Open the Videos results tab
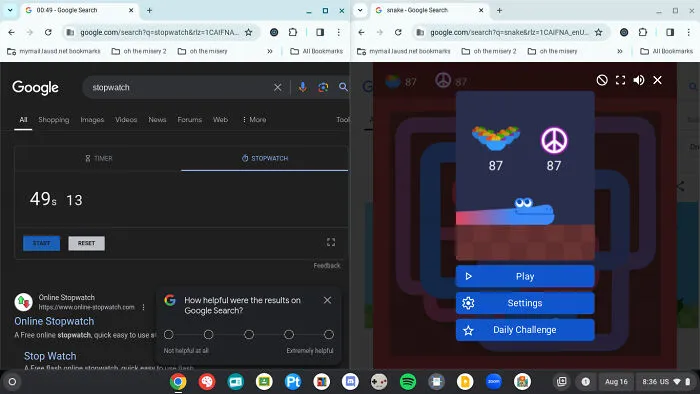Image resolution: width=700 pixels, height=394 pixels. [x=126, y=120]
